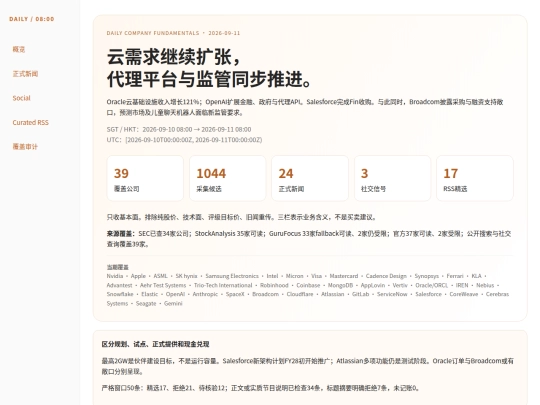
Task: Click Trio-Tech International in the list
Action: pyautogui.click(x=223, y=285)
